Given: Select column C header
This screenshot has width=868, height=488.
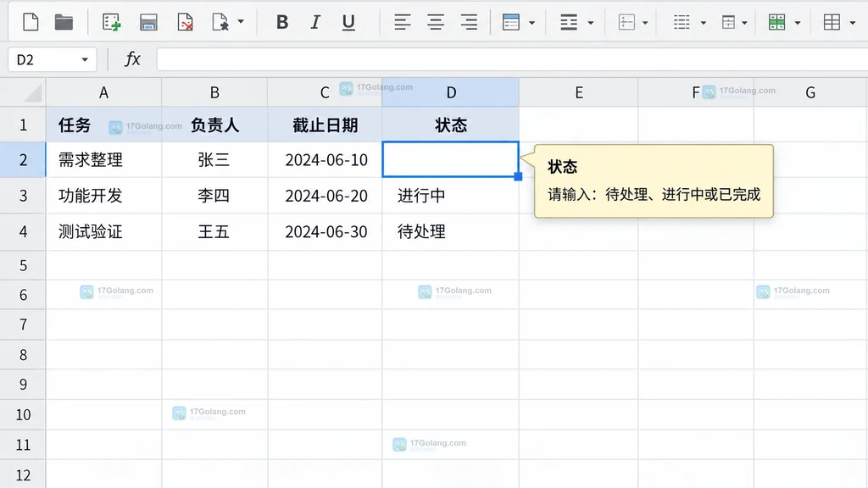Looking at the screenshot, I should tap(325, 92).
